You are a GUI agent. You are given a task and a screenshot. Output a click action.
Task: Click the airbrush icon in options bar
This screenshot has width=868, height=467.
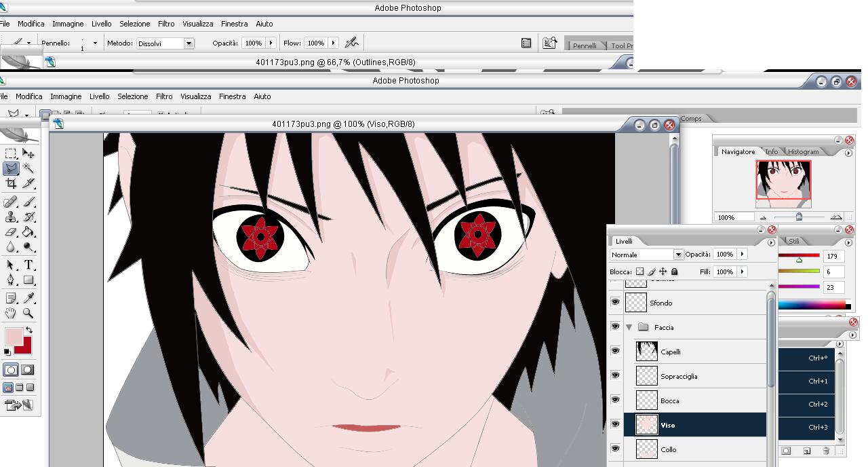351,43
